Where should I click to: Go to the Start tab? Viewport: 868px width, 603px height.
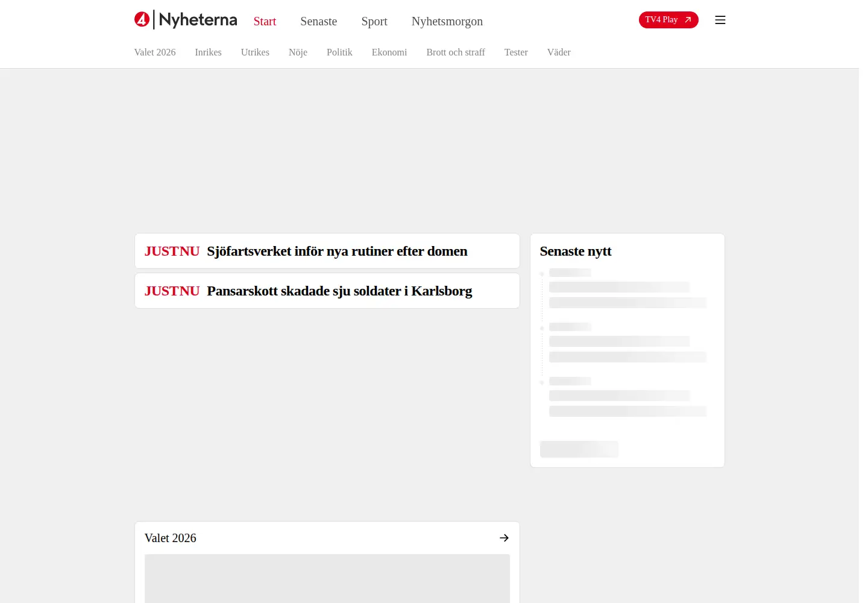pos(265,22)
